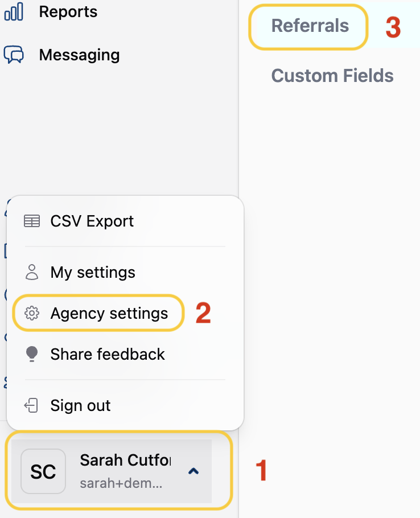This screenshot has height=518, width=420.
Task: Click the CSV Export table icon
Action: pos(32,221)
